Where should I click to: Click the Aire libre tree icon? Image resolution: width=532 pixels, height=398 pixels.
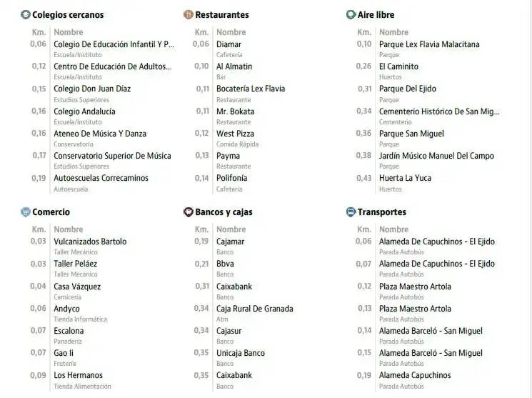click(x=351, y=14)
